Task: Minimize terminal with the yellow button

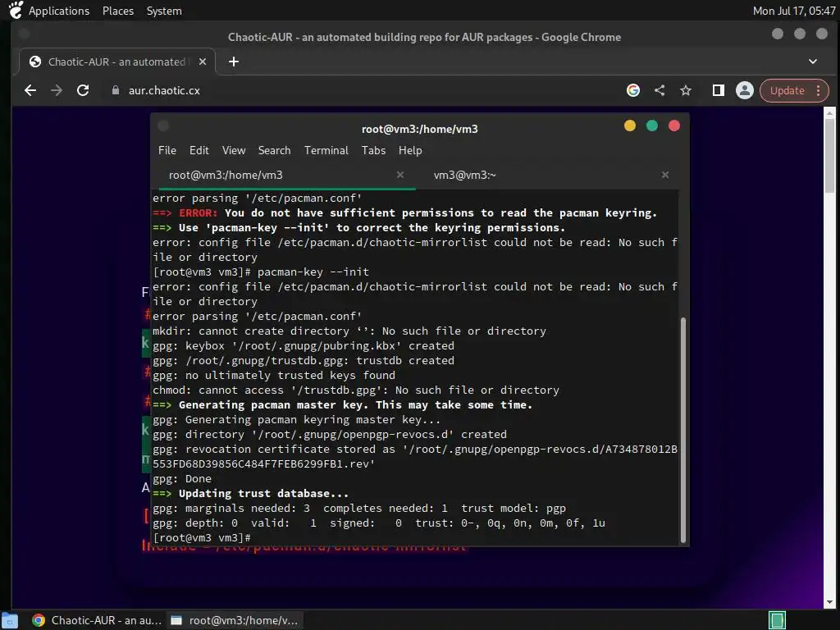Action: (x=630, y=126)
